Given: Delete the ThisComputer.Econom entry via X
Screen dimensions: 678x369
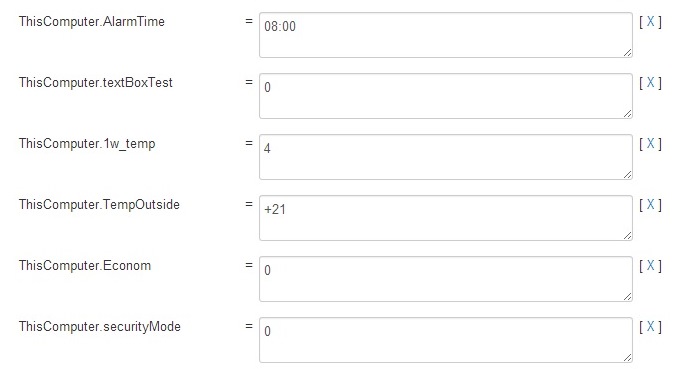Looking at the screenshot, I should [650, 266].
